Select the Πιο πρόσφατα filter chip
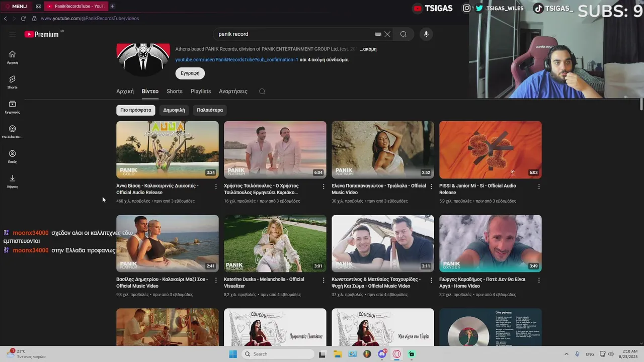The image size is (644, 362). pyautogui.click(x=136, y=110)
